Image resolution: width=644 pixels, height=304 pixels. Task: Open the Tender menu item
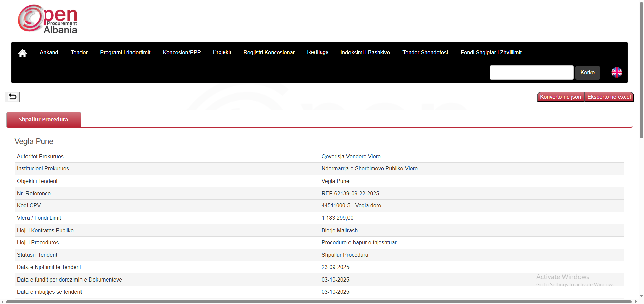79,53
